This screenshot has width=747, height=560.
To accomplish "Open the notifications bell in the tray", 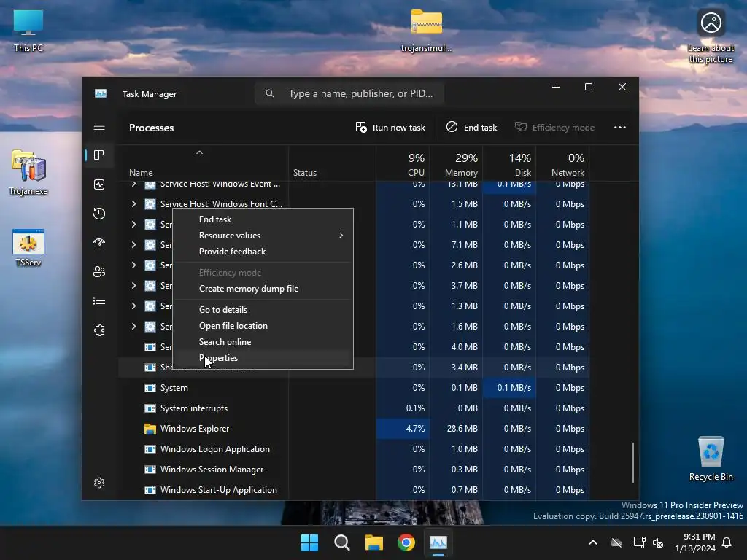I will pos(727,542).
